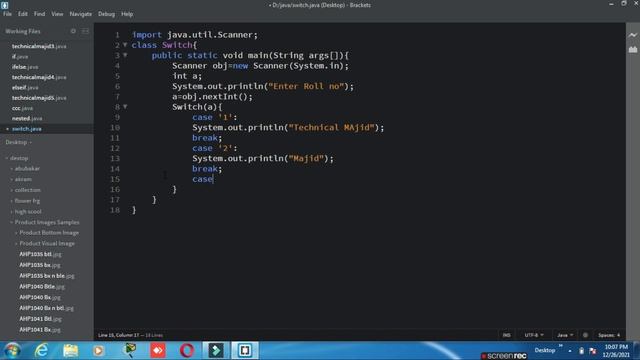Click the Live Preview lightning icon
Screen dimensions: 640x360
coord(633,36)
